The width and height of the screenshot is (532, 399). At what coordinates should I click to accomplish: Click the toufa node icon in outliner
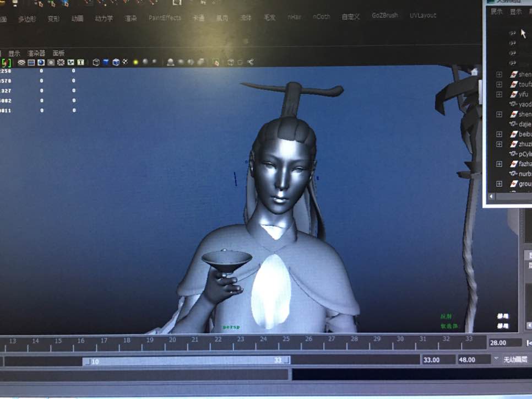click(514, 84)
